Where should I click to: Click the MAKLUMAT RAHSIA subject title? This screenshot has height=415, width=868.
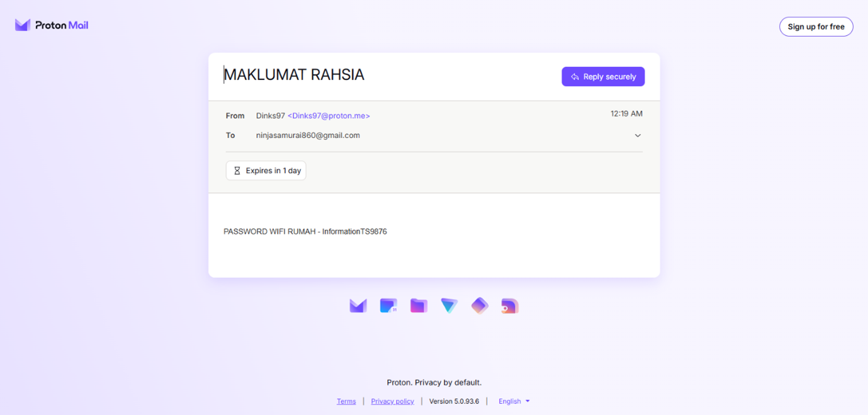[294, 75]
